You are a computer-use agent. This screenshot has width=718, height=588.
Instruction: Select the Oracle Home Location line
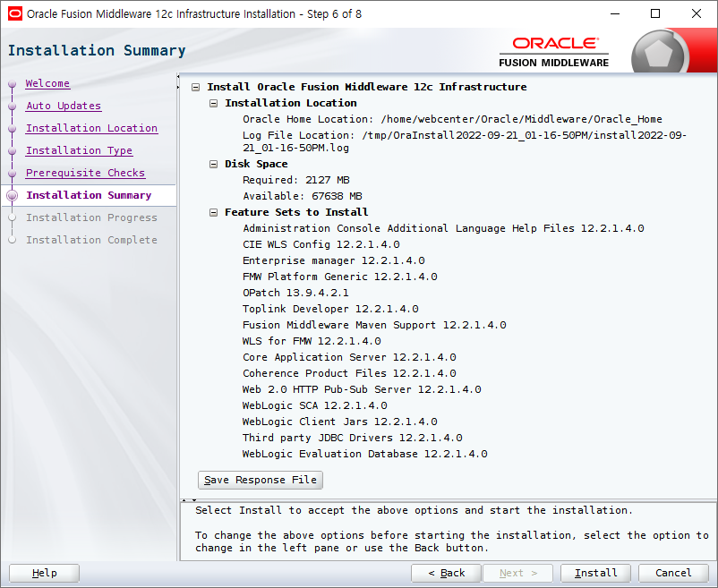452,119
